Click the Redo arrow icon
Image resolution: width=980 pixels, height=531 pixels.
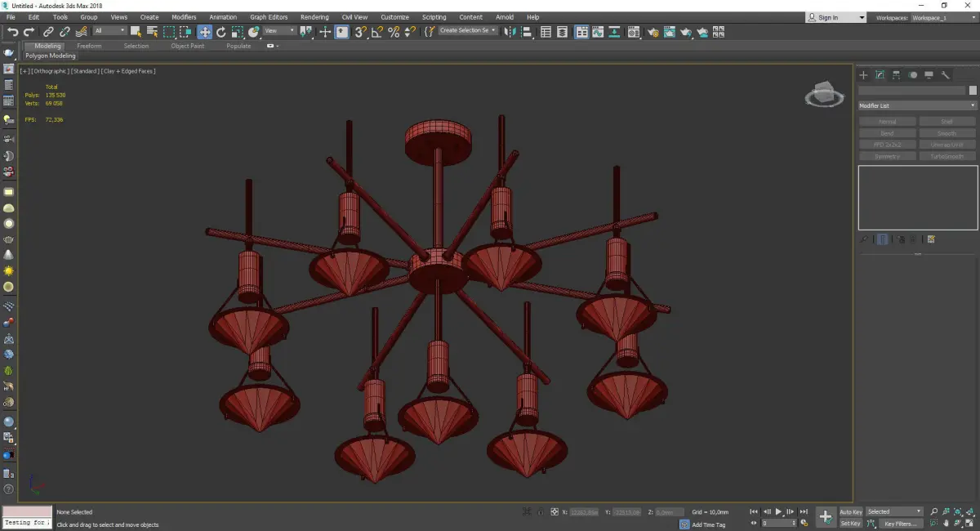[x=29, y=32]
